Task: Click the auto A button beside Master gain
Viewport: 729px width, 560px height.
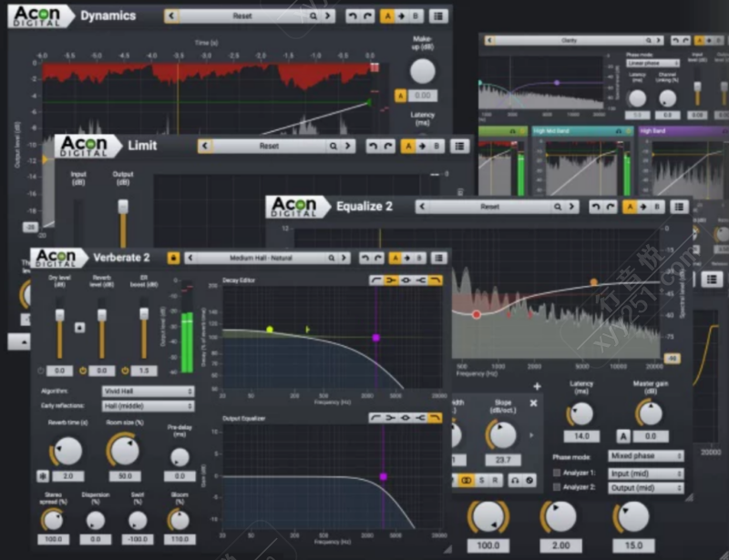Action: (x=623, y=436)
